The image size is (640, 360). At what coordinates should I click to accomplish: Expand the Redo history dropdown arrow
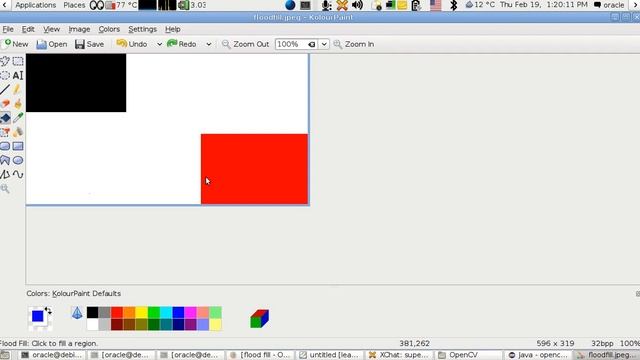point(209,44)
